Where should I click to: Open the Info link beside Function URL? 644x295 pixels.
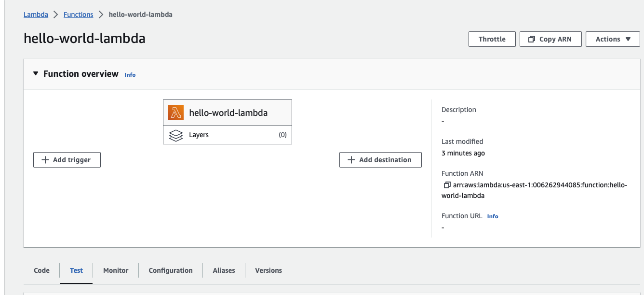pyautogui.click(x=493, y=216)
